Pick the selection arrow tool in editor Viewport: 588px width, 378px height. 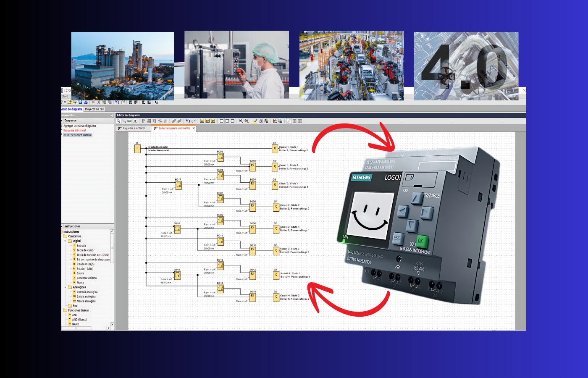pos(118,121)
